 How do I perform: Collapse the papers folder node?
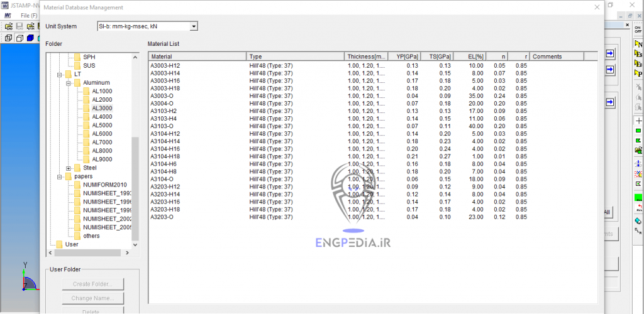click(59, 177)
